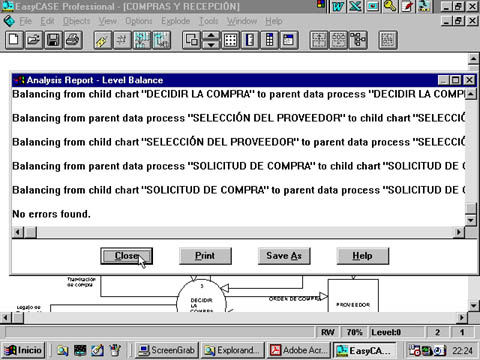Click the Help button in report dialog
Screen dimensions: 480x360
pyautogui.click(x=363, y=256)
